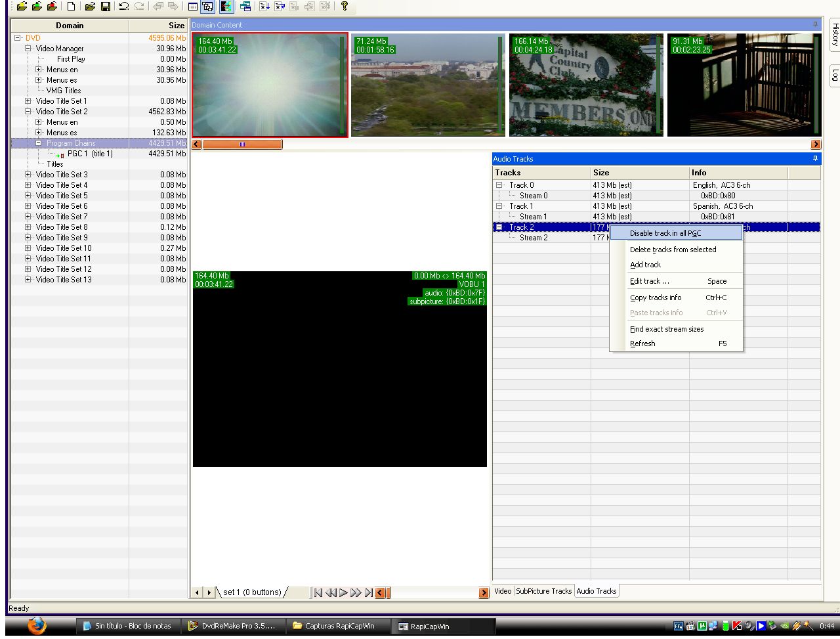Viewport: 840px width, 639px height.
Task: Toggle the colored connections view icon
Action: (x=226, y=7)
